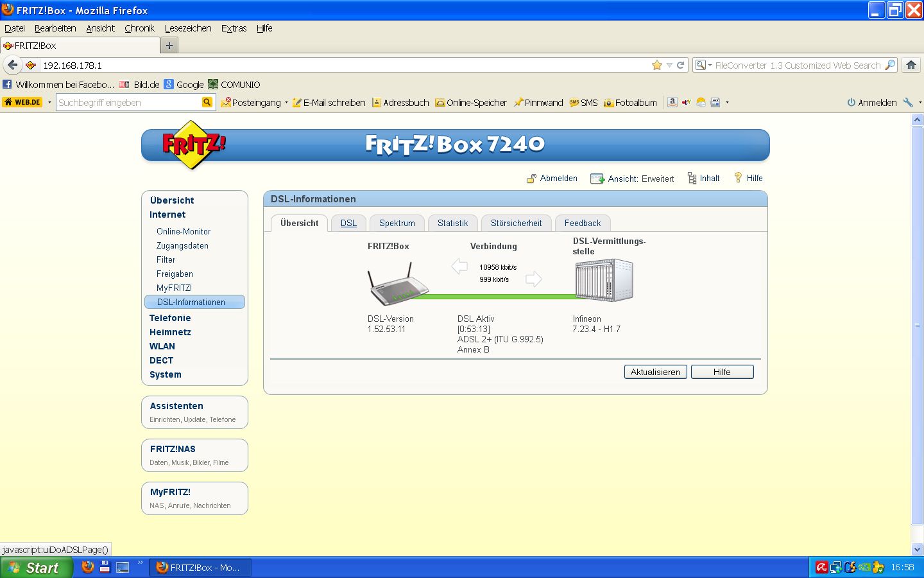
Task: Switch to the Feedback tab
Action: click(x=583, y=223)
